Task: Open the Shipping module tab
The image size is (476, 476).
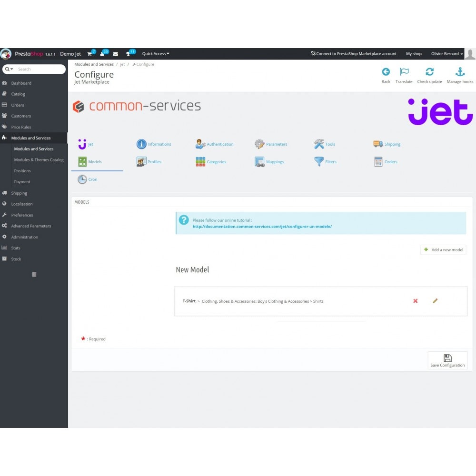Action: [387, 144]
